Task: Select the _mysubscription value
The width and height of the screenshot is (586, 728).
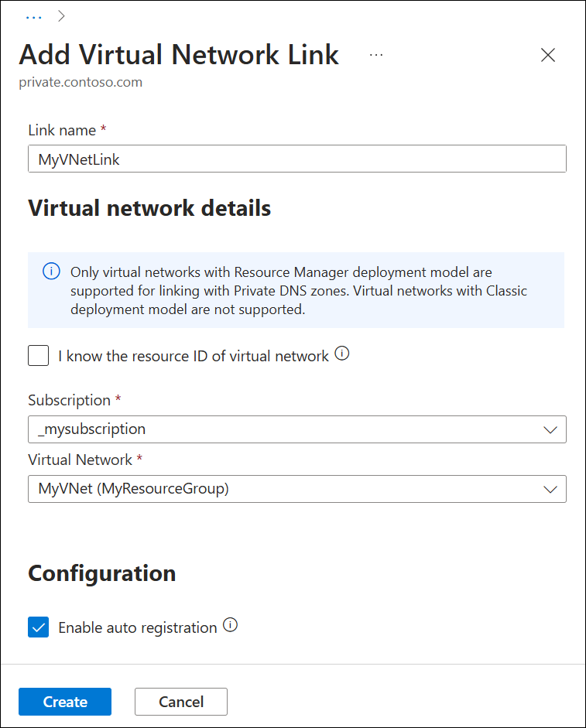Action: tap(297, 429)
